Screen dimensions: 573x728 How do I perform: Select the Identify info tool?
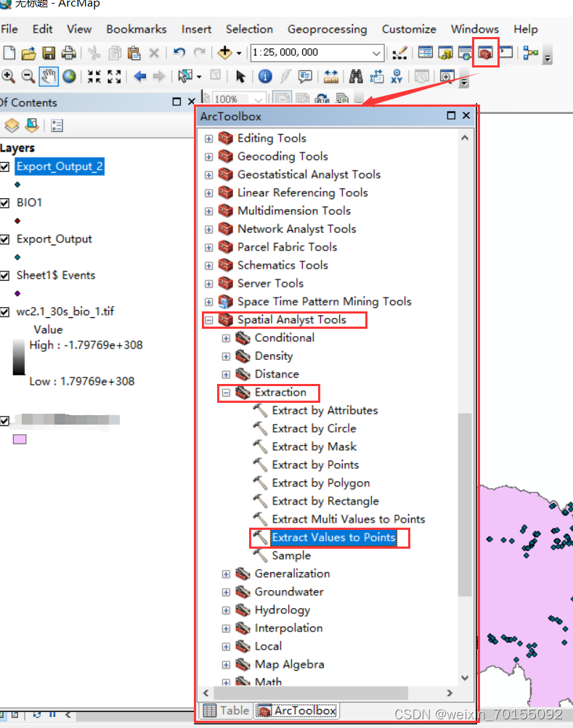pyautogui.click(x=265, y=76)
